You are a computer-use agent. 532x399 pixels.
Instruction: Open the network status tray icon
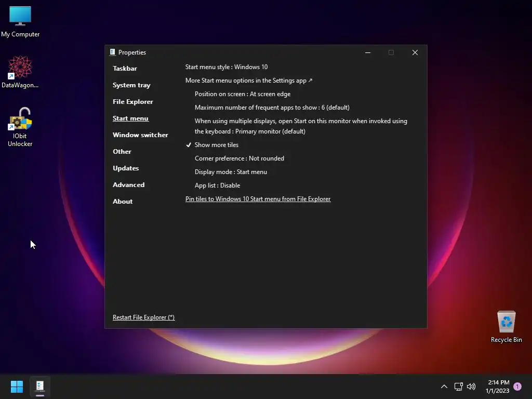[458, 387]
